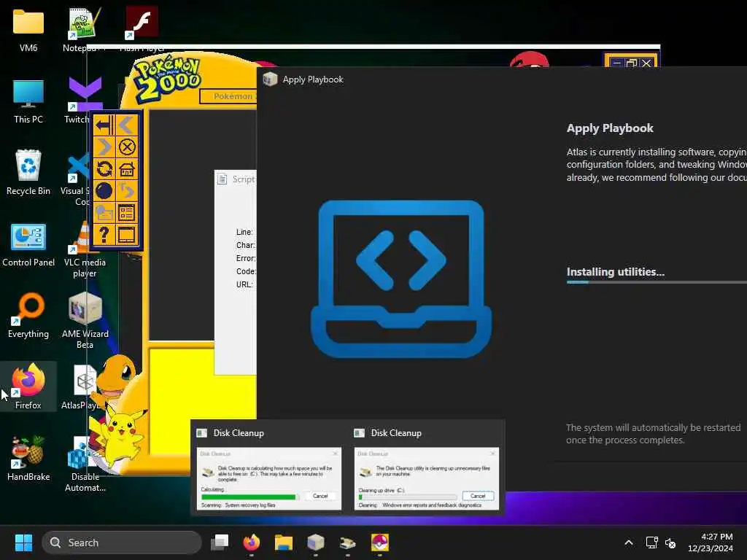Click the Windows Start button
The width and height of the screenshot is (747, 560).
point(23,542)
